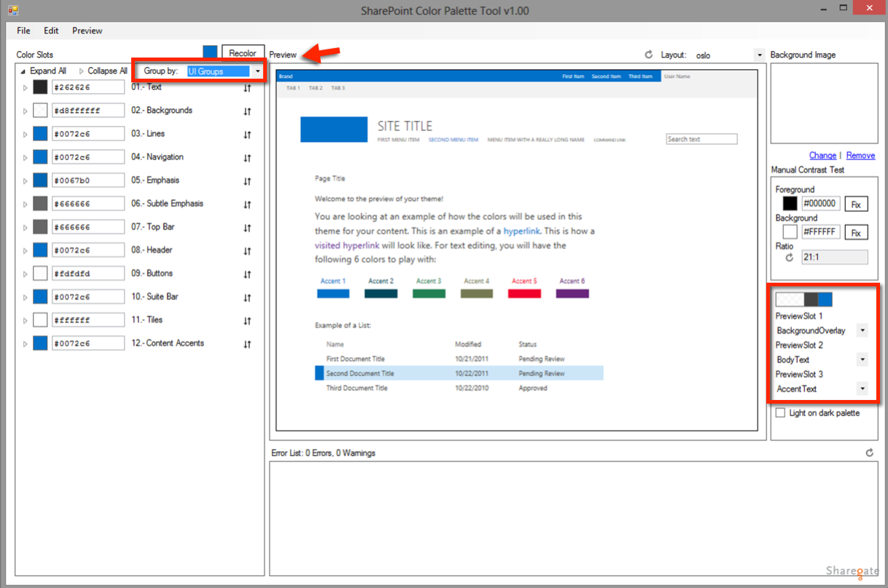Click the swap icon for 06.- Subtle Emphasis

click(247, 205)
